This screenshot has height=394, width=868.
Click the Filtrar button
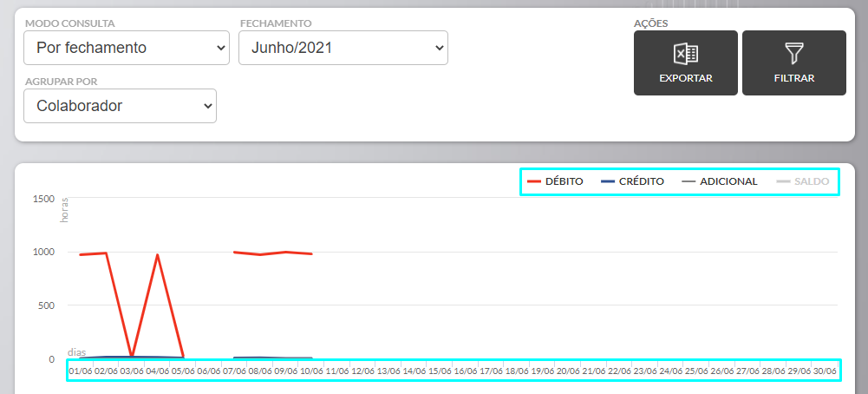coord(794,63)
